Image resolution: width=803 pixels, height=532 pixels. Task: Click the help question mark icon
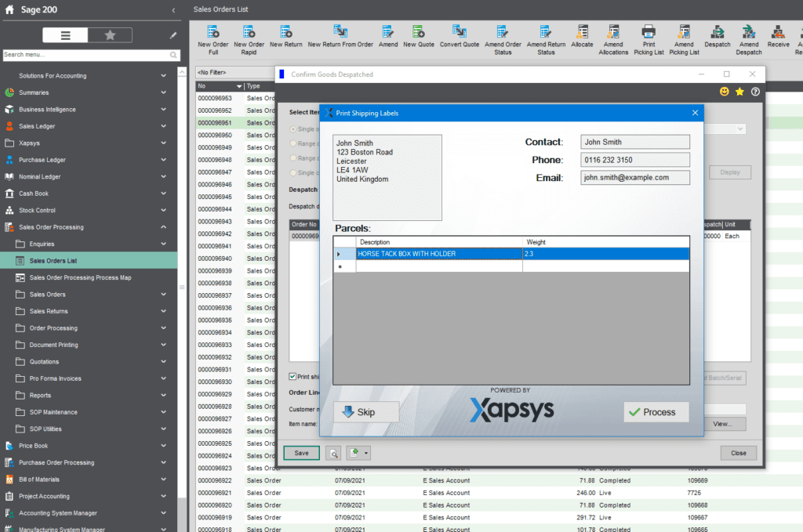pyautogui.click(x=755, y=92)
